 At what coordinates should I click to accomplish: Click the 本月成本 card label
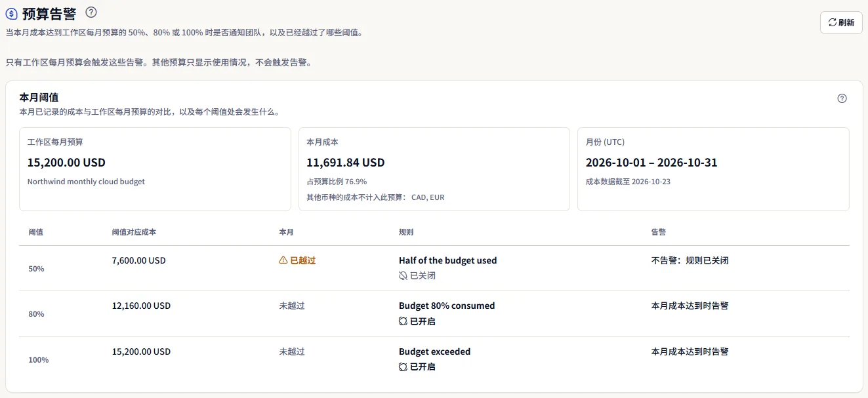pos(322,142)
